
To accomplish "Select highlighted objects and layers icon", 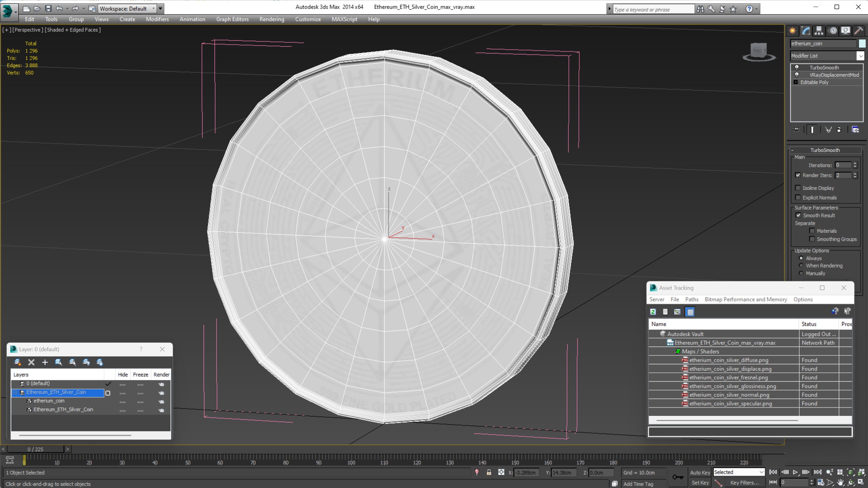I will [59, 362].
